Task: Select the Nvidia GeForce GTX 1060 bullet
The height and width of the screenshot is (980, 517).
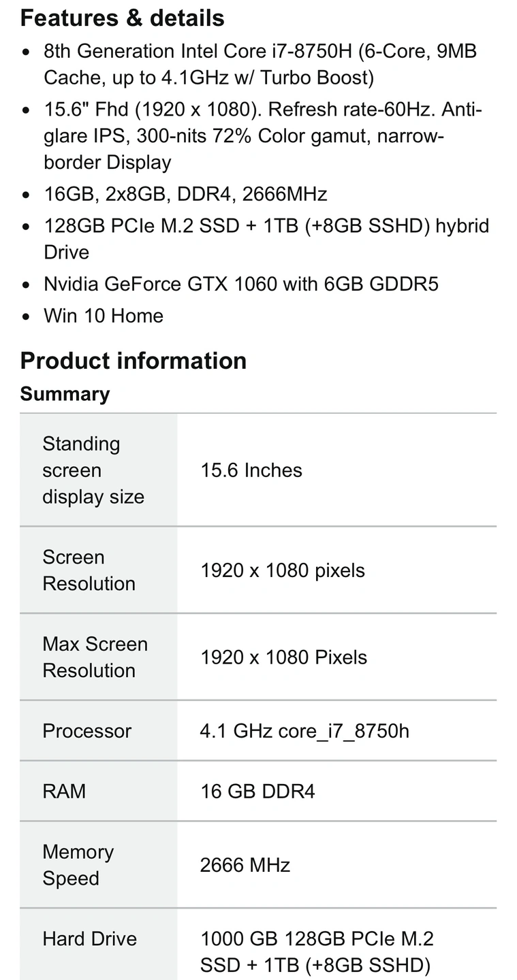Action: click(241, 284)
